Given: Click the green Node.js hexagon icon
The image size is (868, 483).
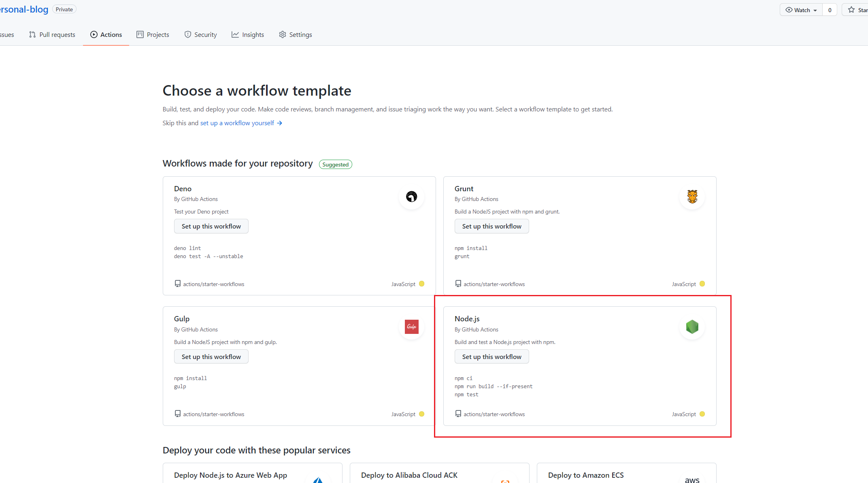Looking at the screenshot, I should [x=692, y=327].
